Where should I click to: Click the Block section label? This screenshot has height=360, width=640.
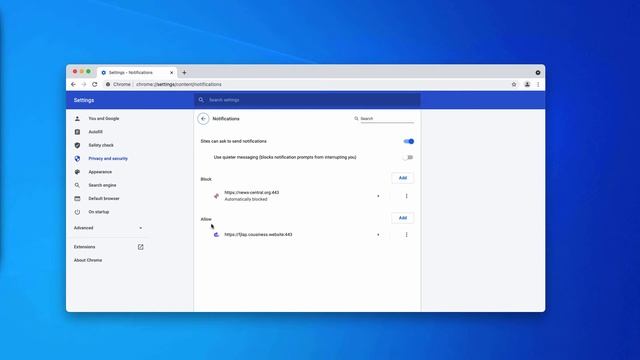(206, 179)
